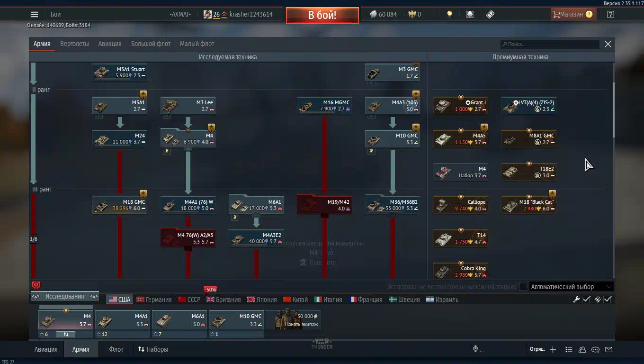Image resolution: width=644 pixels, height=364 pixels.
Task: Open the diamond-shaped icon in top bar
Action: (x=470, y=14)
